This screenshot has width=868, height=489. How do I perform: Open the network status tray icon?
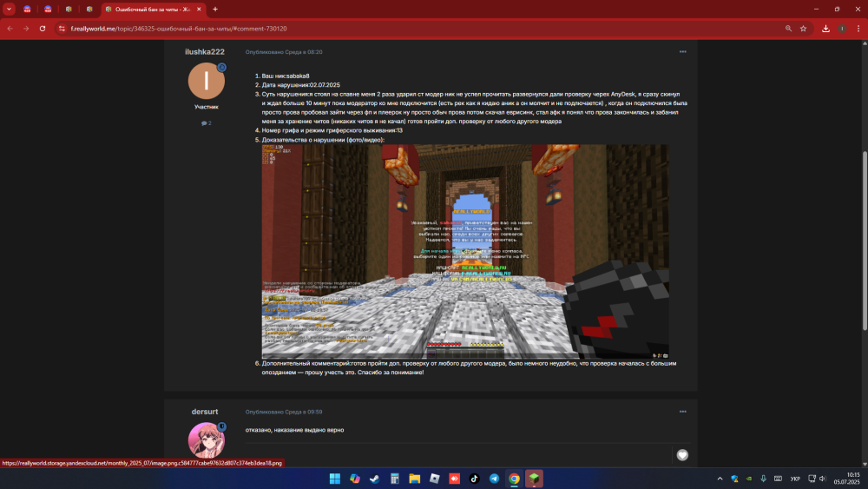[x=812, y=479]
